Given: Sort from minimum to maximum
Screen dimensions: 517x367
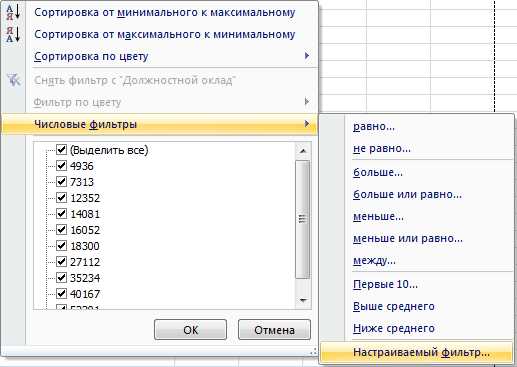Looking at the screenshot, I should click(165, 12).
